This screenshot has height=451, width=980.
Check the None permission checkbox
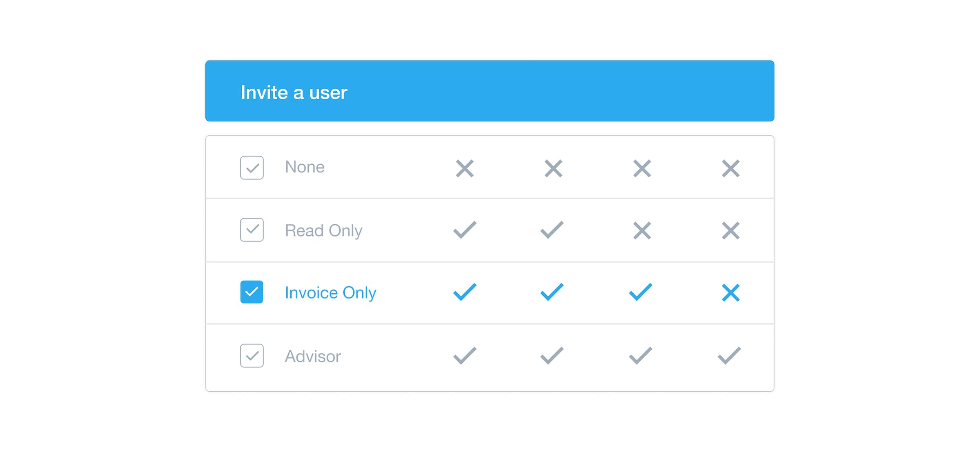(252, 167)
